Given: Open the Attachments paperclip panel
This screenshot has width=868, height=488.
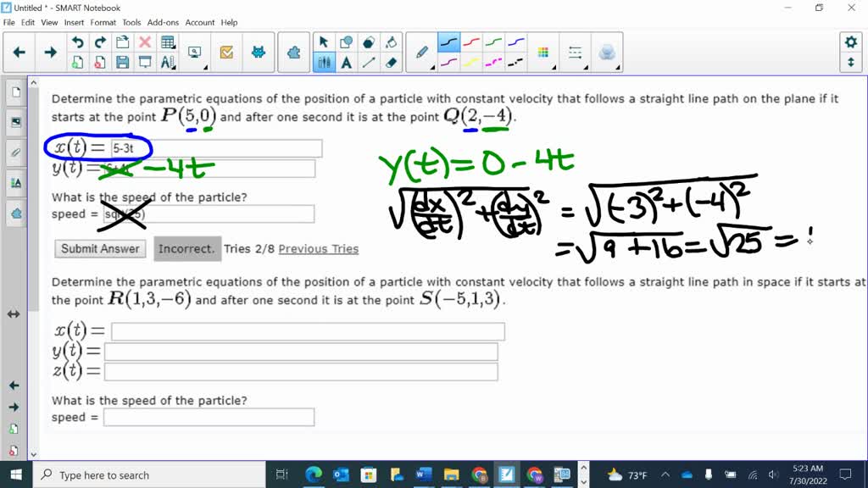Looking at the screenshot, I should [x=15, y=152].
